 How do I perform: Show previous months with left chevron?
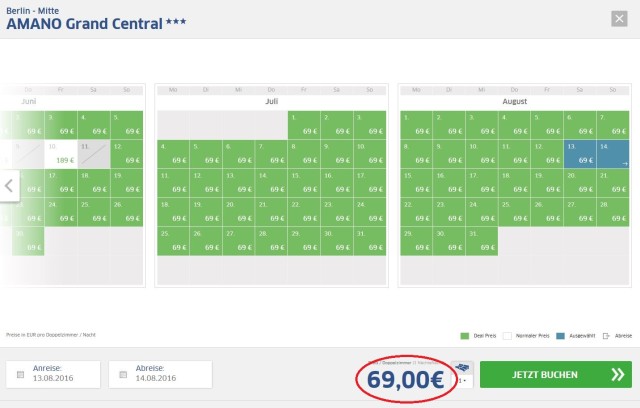(x=9, y=186)
